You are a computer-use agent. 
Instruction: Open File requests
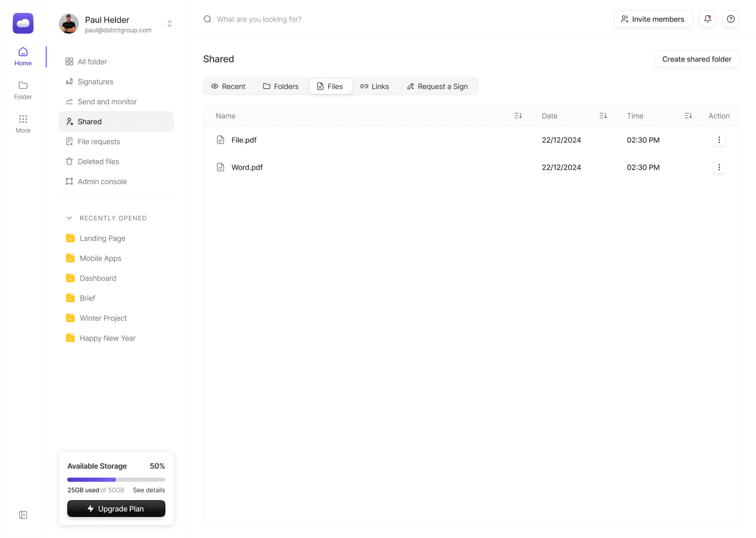(116, 141)
